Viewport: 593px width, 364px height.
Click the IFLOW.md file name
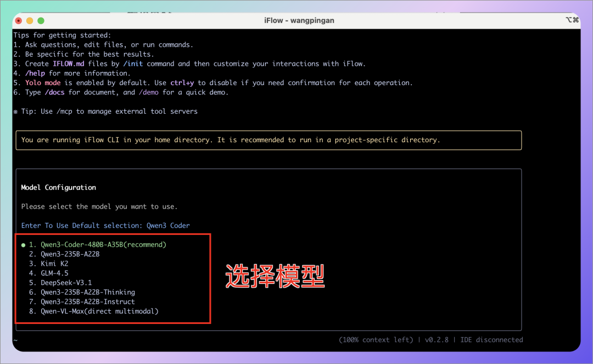69,64
